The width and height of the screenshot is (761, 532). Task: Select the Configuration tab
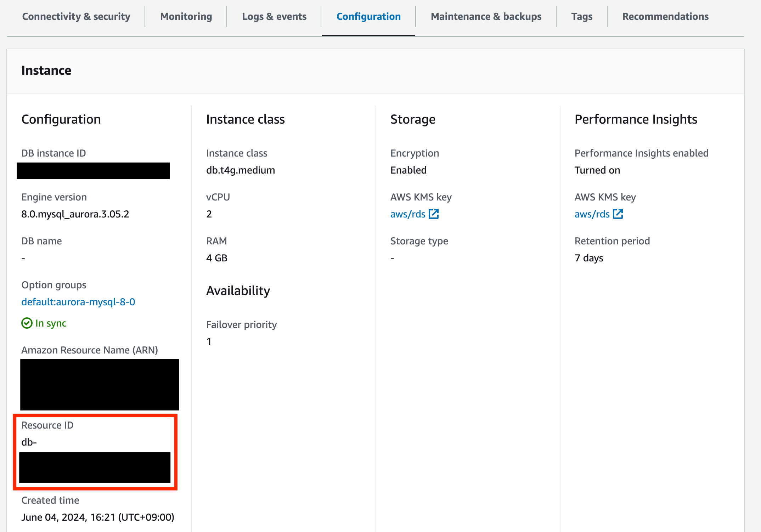pyautogui.click(x=368, y=17)
